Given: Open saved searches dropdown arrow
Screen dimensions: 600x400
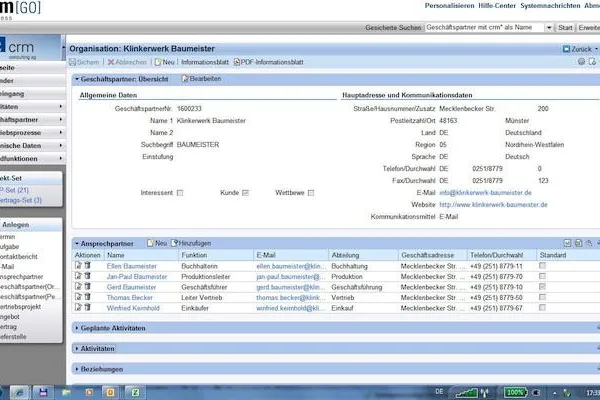Looking at the screenshot, I should 549,28.
